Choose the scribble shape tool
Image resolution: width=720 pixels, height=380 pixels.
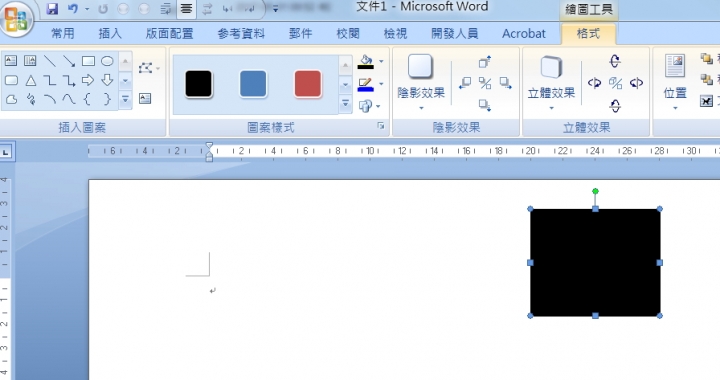31,99
